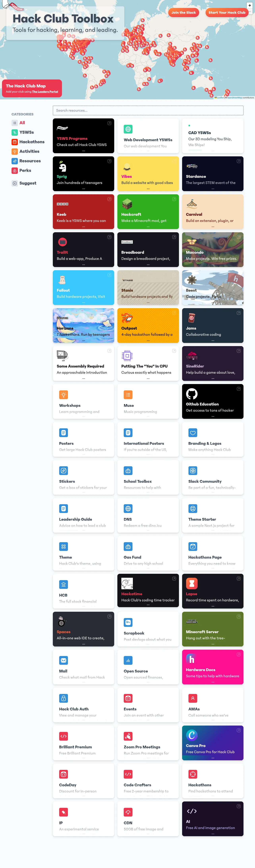
Task: Click the lock icon on Hack Club Auth card
Action: [x=63, y=698]
